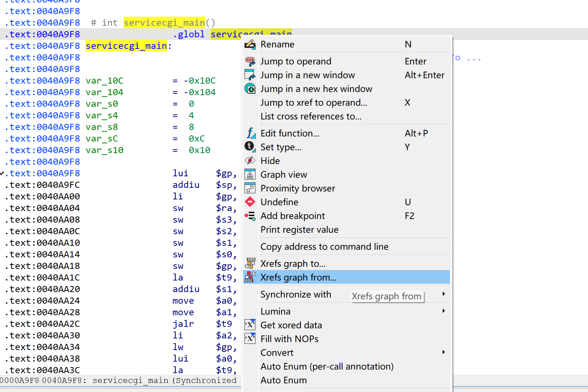Click the servicecgi_main label in disassembly
Image resolution: width=588 pixels, height=392 pixels.
[126, 46]
